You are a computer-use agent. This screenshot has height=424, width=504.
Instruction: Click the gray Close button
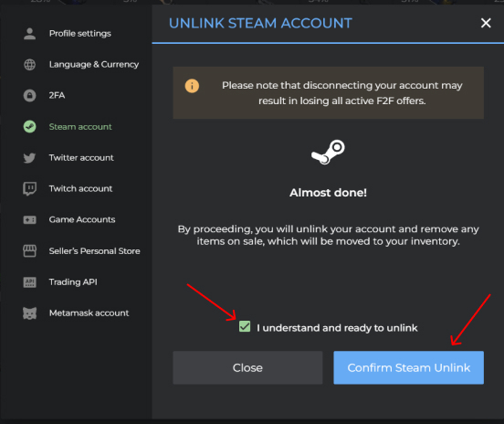coord(247,367)
